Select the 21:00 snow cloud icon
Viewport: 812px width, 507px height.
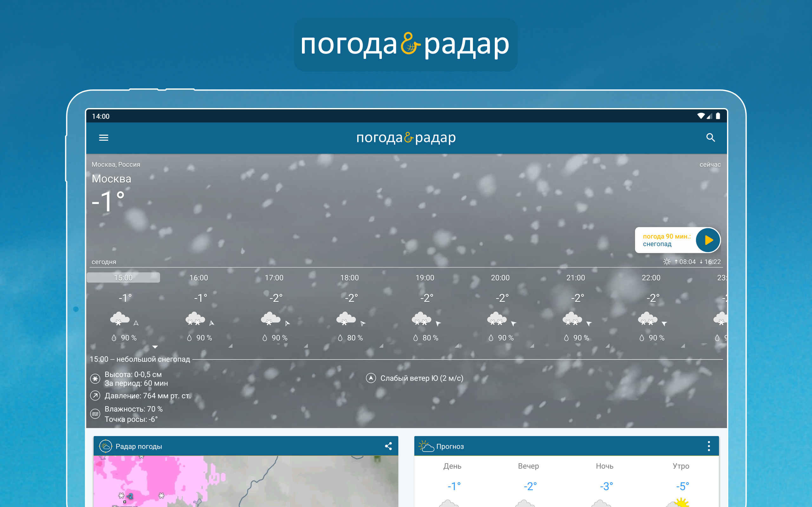[x=572, y=318]
